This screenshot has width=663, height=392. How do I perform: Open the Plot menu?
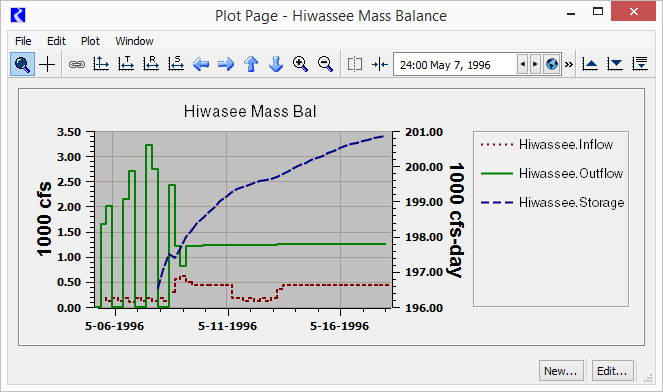tap(90, 41)
